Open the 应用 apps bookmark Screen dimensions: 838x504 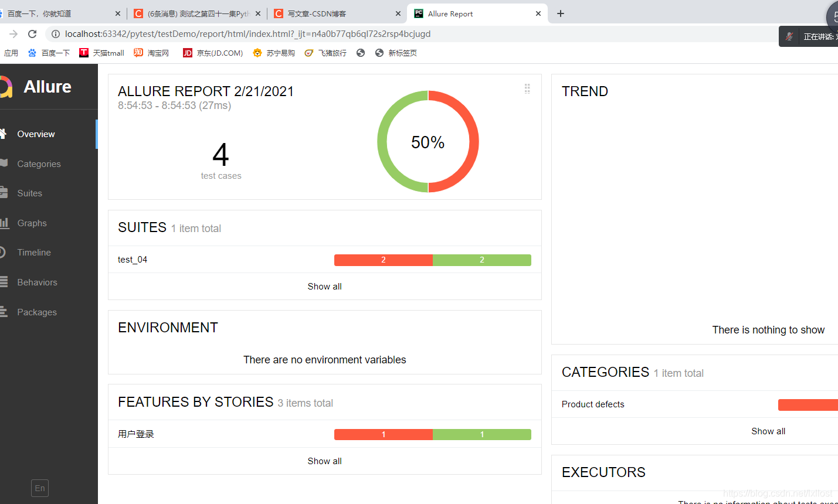(11, 53)
